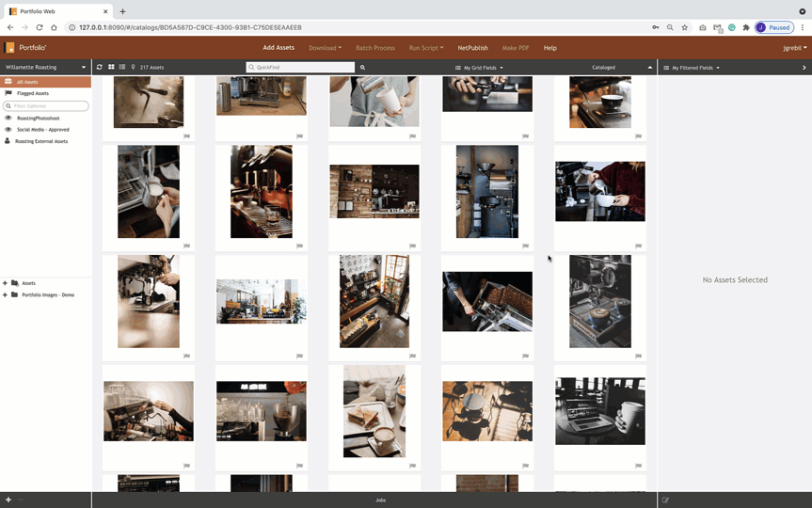Image resolution: width=812 pixels, height=508 pixels.
Task: Toggle the sort direction arrow beside Cataloged
Action: tap(650, 68)
